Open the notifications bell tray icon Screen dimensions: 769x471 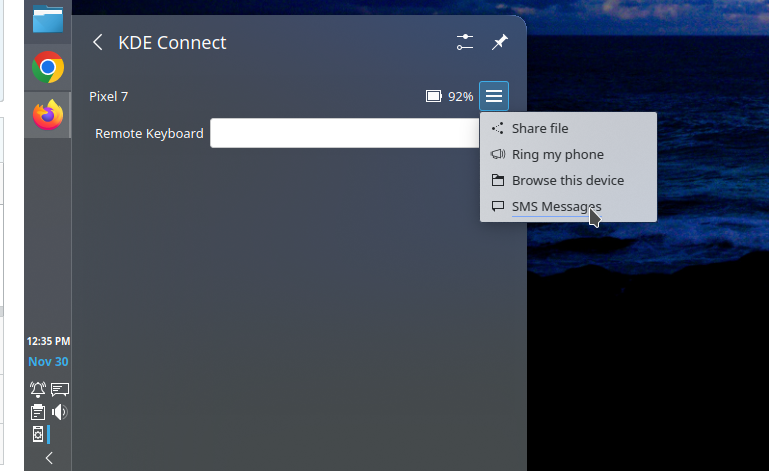[x=38, y=389]
